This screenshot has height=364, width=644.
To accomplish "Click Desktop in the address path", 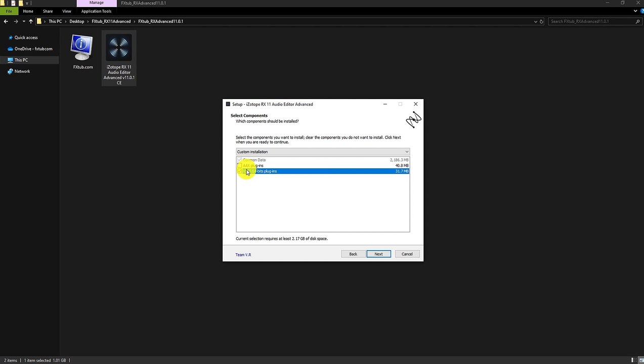I will coord(77,21).
